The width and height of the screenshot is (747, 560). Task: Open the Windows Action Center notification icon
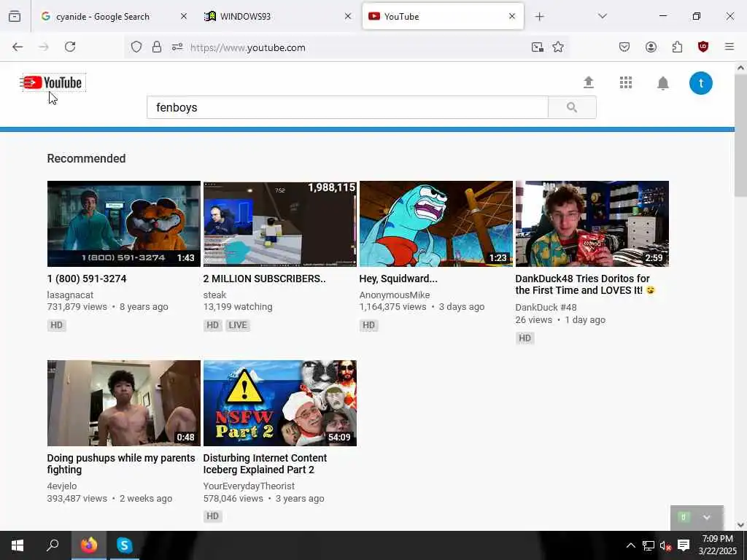[684, 545]
